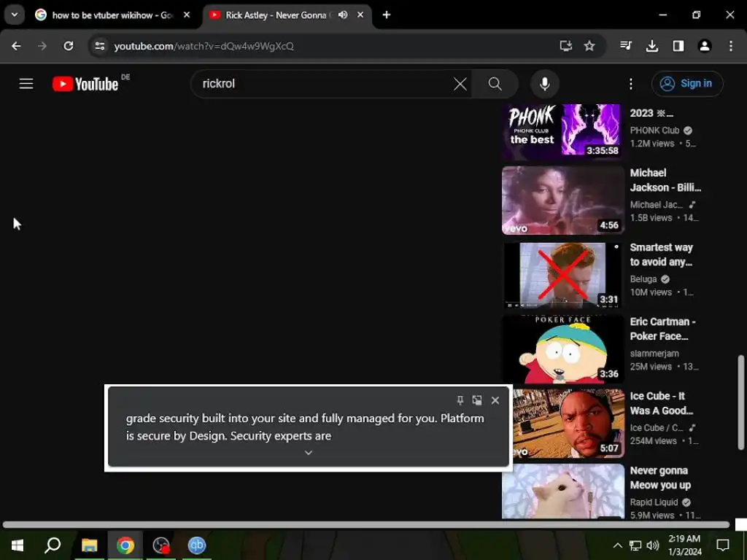Image resolution: width=747 pixels, height=560 pixels.
Task: Pin the live caption popup
Action: (x=460, y=400)
